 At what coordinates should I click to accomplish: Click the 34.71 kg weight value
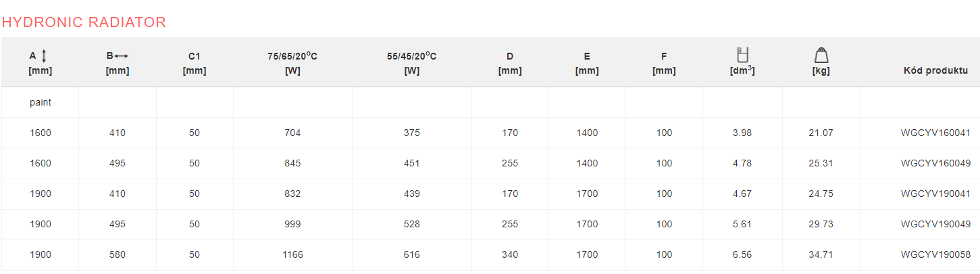tap(821, 254)
